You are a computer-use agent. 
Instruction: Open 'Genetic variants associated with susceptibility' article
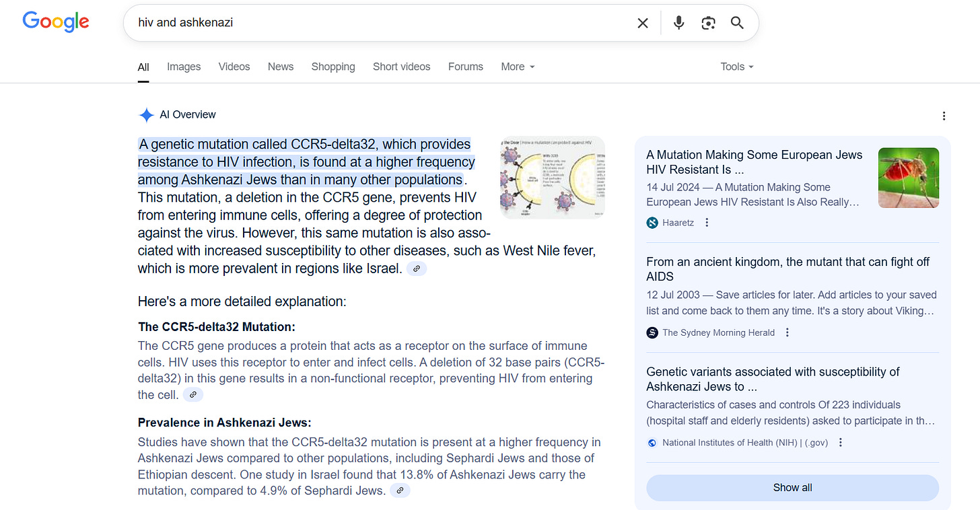[773, 379]
